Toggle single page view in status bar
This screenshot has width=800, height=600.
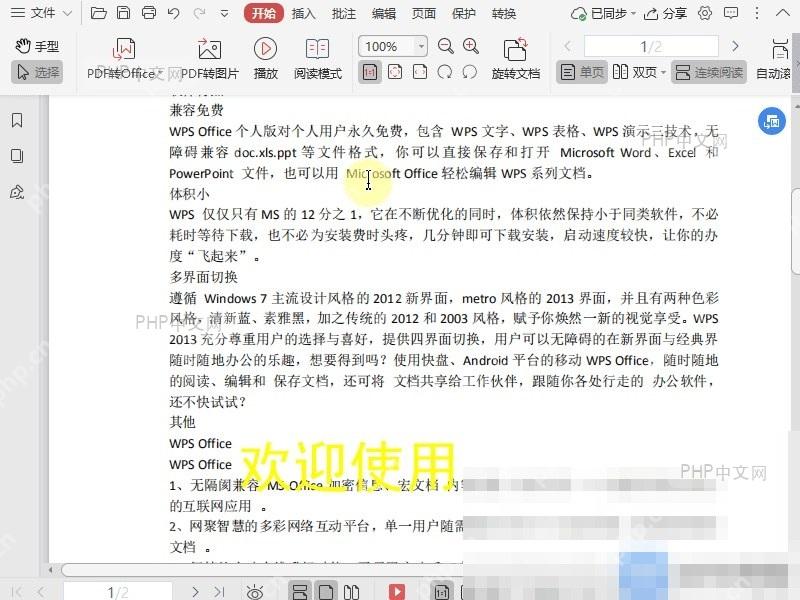326,592
